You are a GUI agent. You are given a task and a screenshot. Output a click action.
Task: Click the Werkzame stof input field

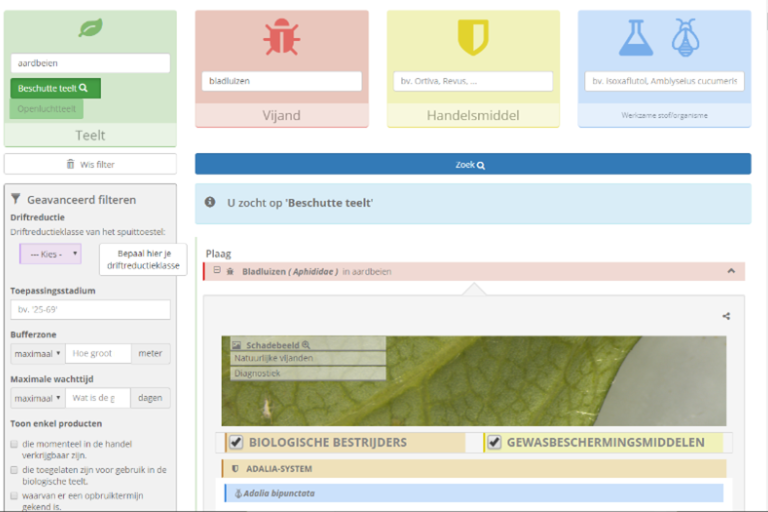[664, 81]
